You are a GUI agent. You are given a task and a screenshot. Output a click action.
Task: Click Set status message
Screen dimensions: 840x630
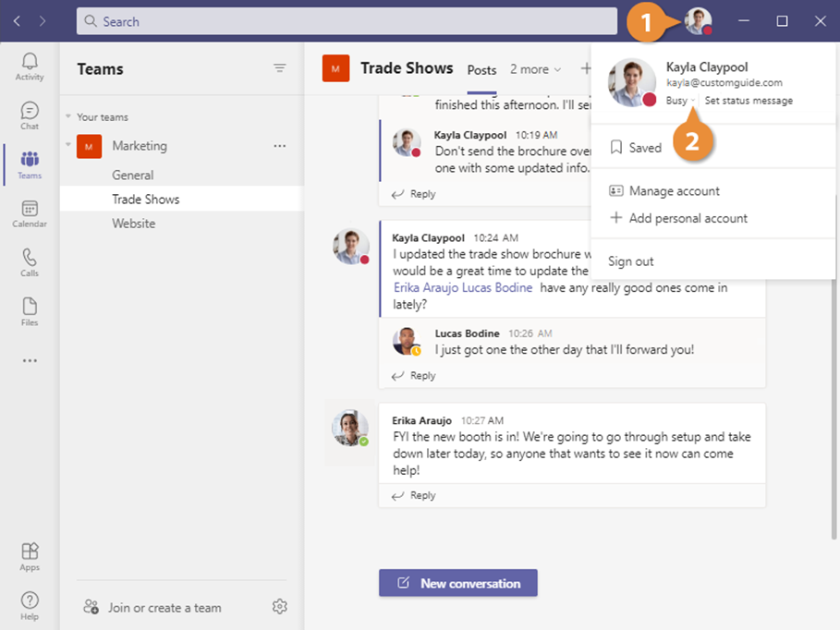point(749,100)
